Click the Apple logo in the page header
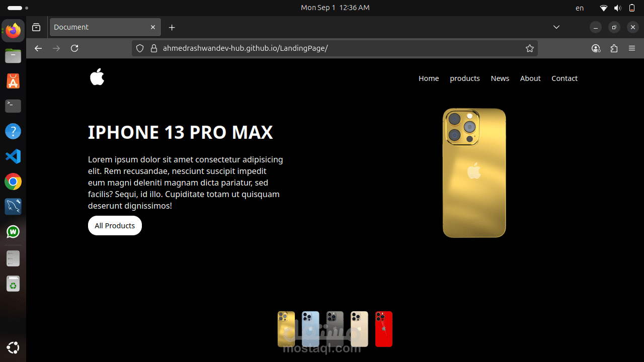Screen dimensions: 644x362 [97, 77]
